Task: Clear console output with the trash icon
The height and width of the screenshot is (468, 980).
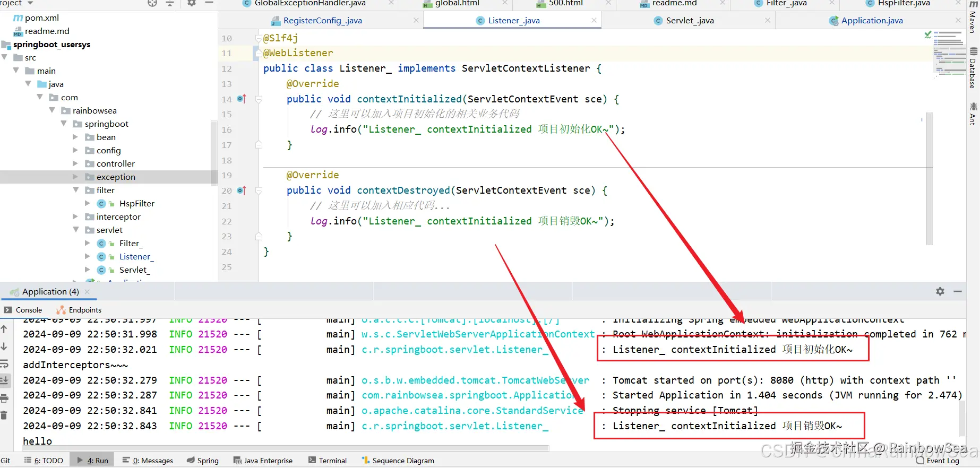Action: point(4,415)
